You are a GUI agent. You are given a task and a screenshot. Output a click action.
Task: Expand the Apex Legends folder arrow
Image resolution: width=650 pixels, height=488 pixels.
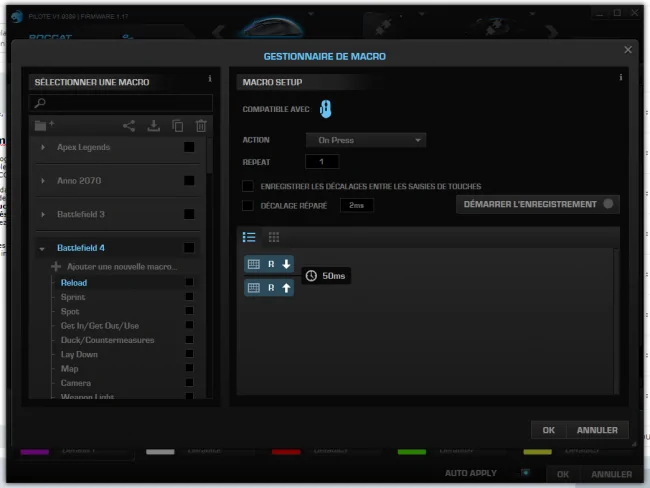(43, 147)
